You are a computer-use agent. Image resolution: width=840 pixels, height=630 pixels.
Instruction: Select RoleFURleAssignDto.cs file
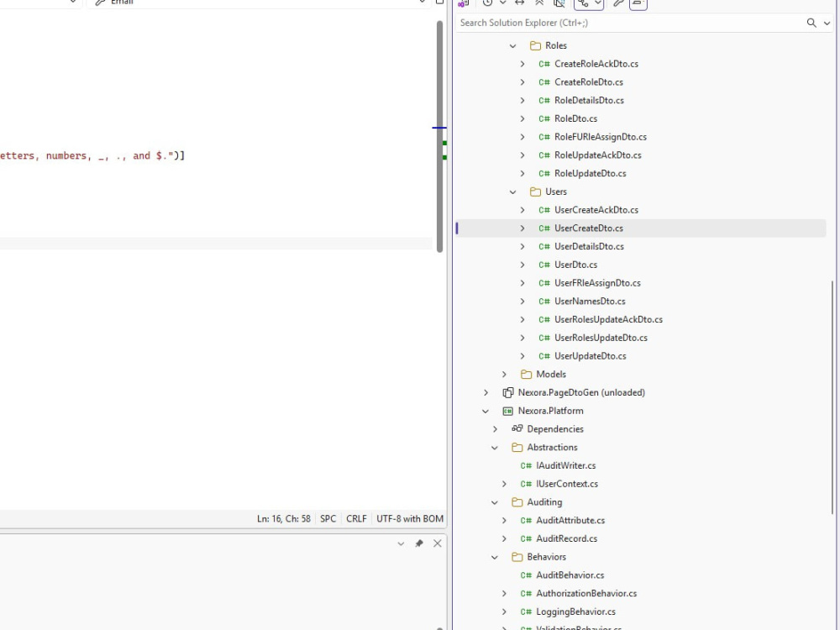[x=600, y=137]
